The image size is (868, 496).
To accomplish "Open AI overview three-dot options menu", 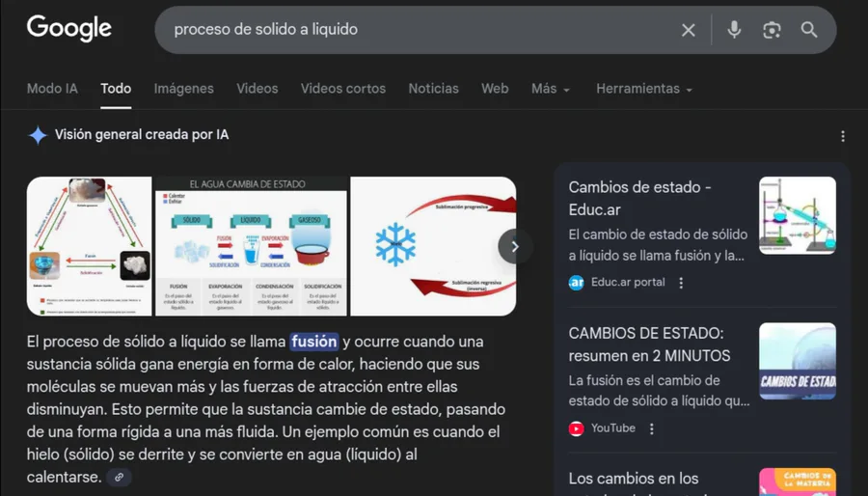I will [843, 136].
